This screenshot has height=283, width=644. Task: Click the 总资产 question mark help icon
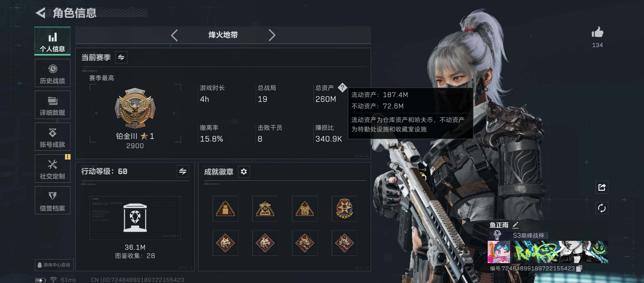click(x=342, y=88)
